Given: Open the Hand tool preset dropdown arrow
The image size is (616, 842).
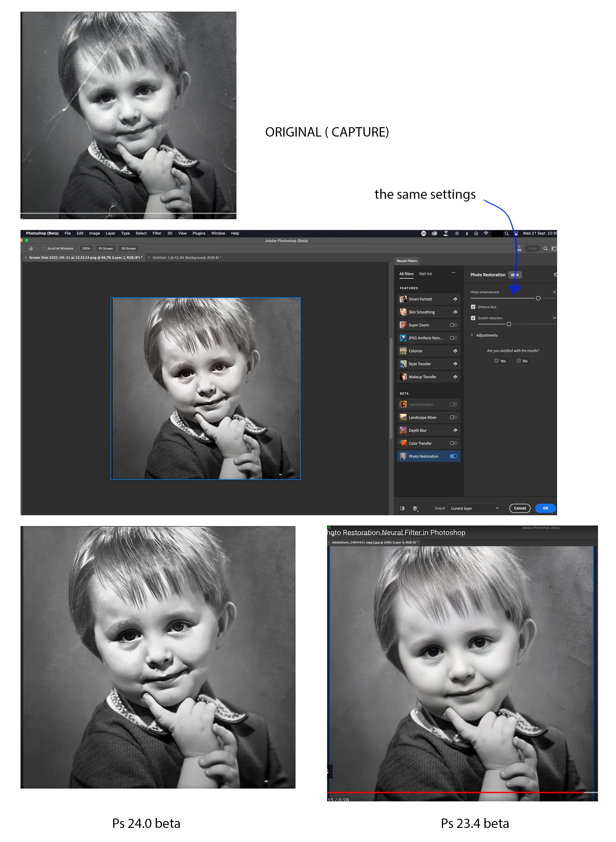Looking at the screenshot, I should pyautogui.click(x=37, y=249).
